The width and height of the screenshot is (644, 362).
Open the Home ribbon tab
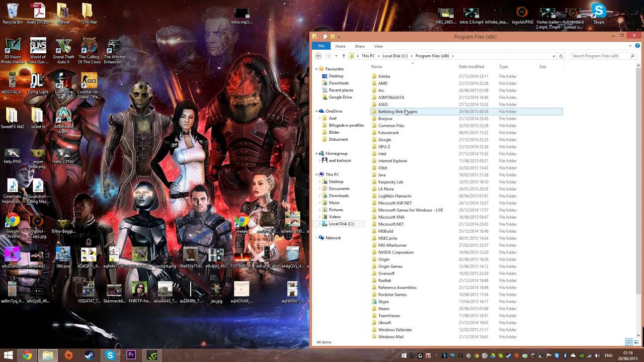(340, 46)
